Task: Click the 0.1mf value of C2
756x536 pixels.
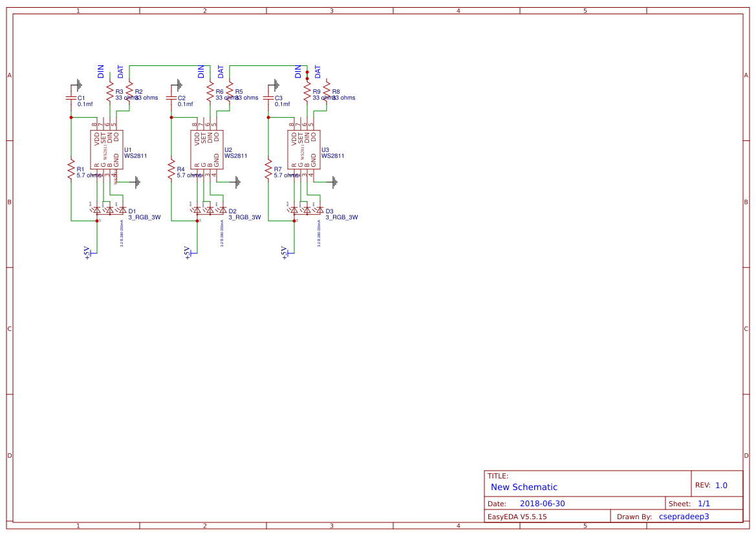Action: click(185, 102)
